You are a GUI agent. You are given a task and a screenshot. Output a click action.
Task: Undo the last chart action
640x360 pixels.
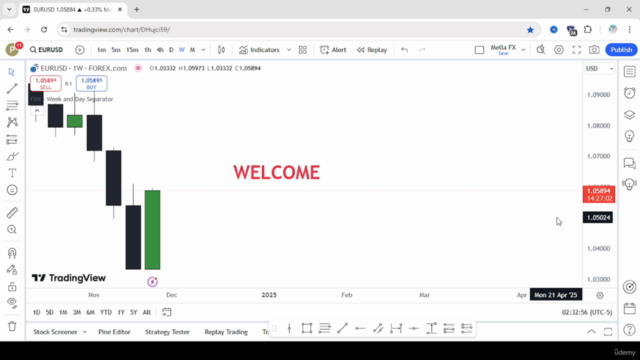point(404,50)
